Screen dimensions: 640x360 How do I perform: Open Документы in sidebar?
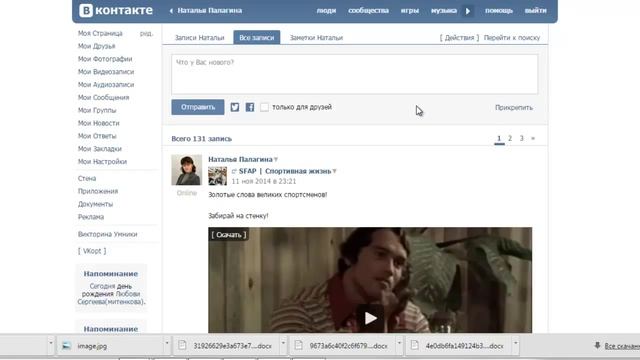point(95,204)
